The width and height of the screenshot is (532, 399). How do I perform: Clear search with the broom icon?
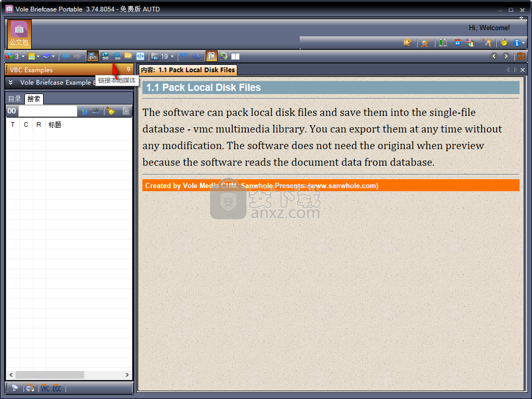111,111
